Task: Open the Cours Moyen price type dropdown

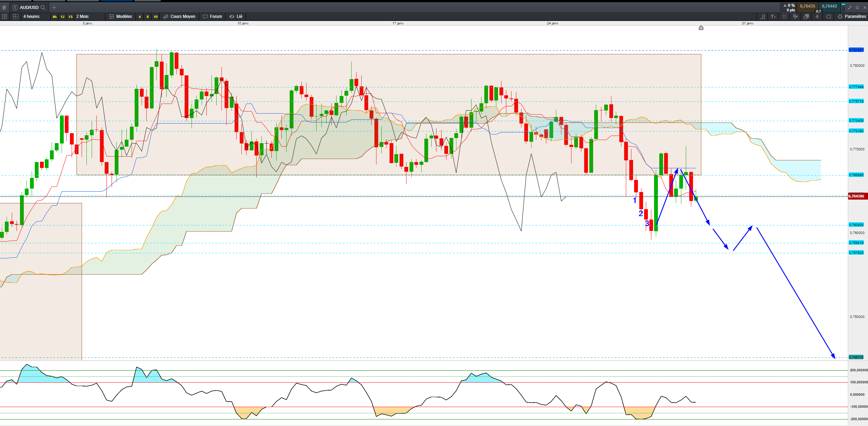Action: click(179, 17)
